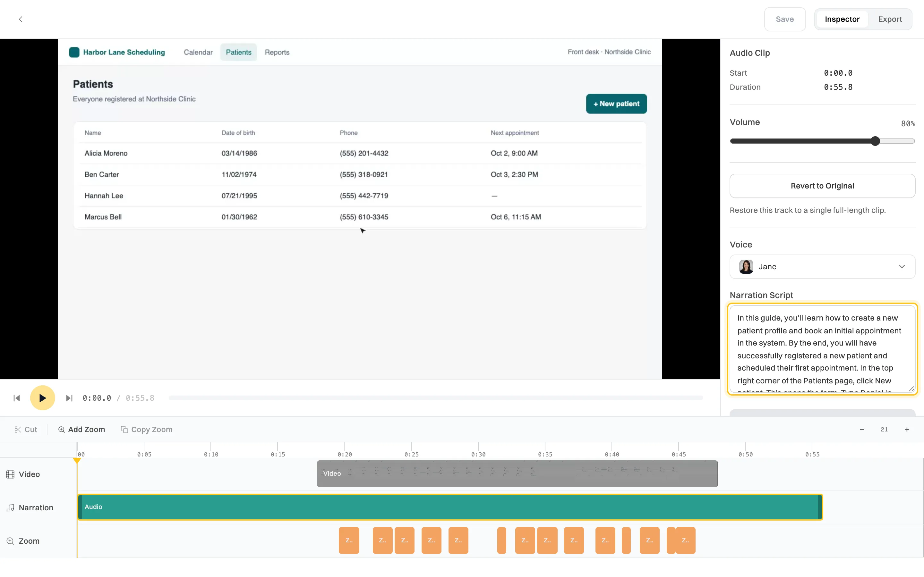The height and width of the screenshot is (577, 924).
Task: Click the Volume slider handle
Action: coord(875,141)
